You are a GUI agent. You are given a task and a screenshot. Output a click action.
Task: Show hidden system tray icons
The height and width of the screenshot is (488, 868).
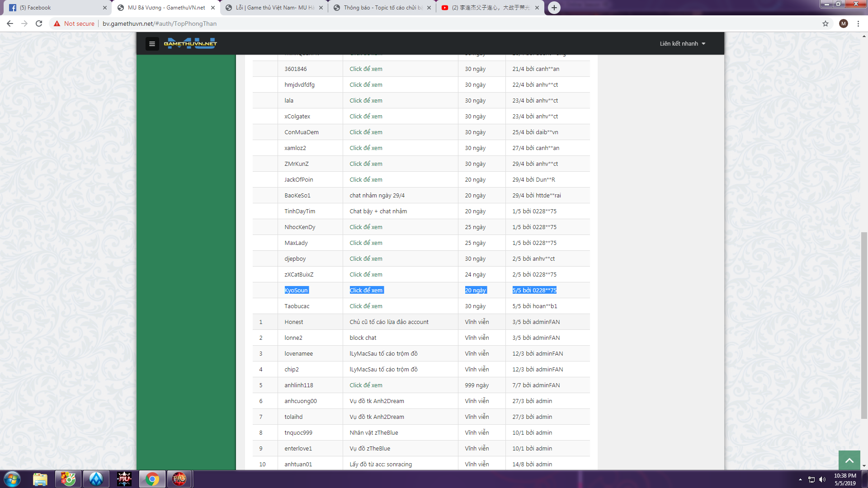pyautogui.click(x=800, y=479)
